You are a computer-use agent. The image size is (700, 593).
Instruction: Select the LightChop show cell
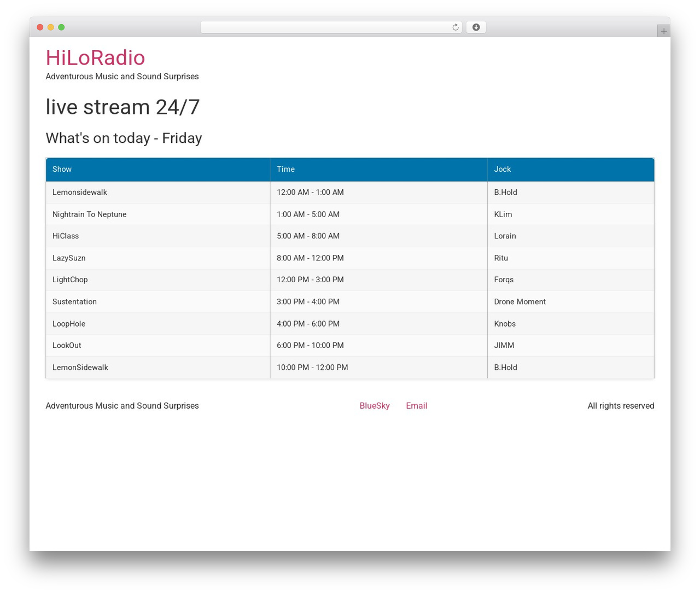coord(158,280)
